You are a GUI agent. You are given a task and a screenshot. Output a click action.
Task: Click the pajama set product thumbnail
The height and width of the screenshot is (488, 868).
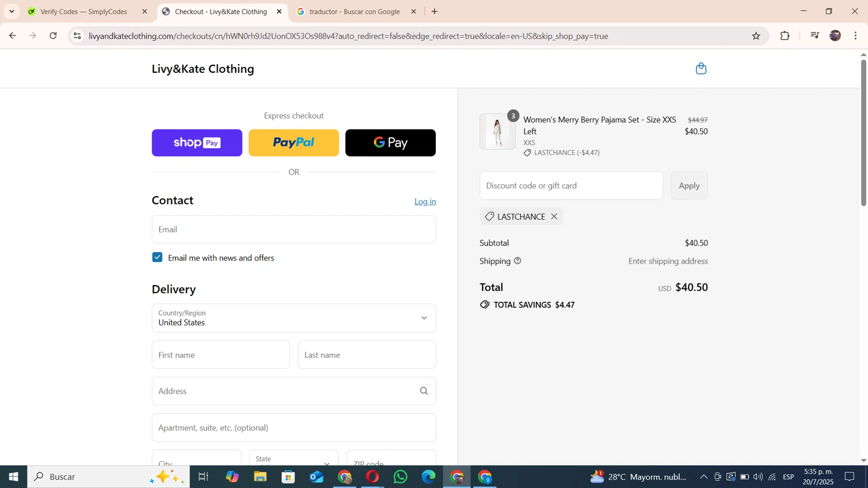coord(498,132)
